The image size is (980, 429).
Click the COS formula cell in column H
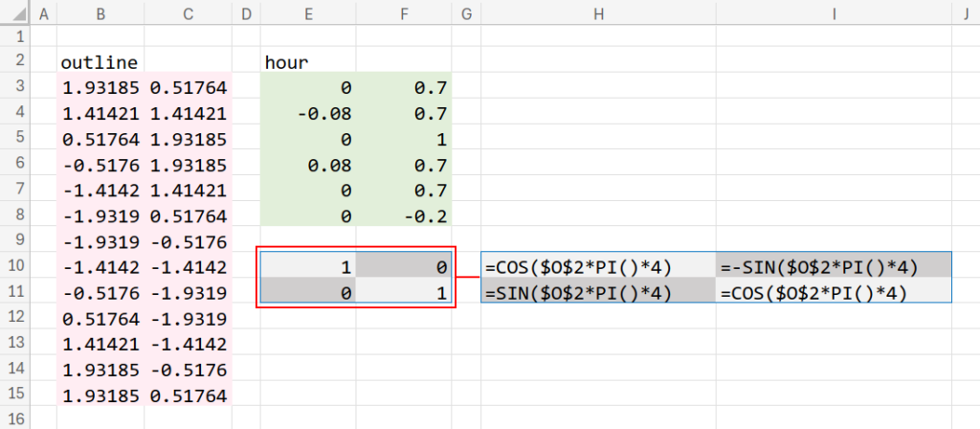[597, 266]
